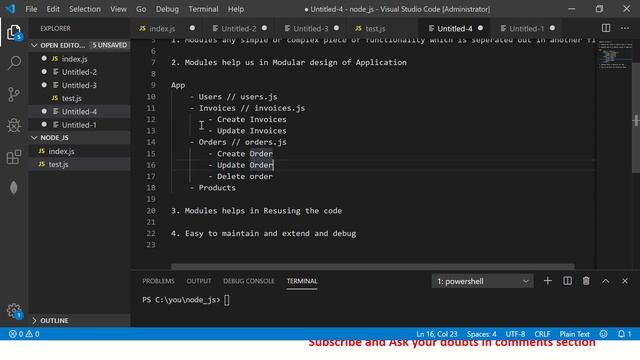The width and height of the screenshot is (640, 360).
Task: Click the unsaved dot on Untitled-4 tab
Action: pos(480,28)
